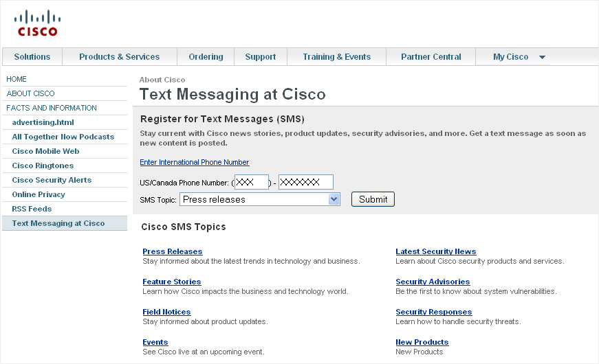Click the 'Text Messaging at Cisco' page heading
This screenshot has height=364, width=599.
[232, 94]
